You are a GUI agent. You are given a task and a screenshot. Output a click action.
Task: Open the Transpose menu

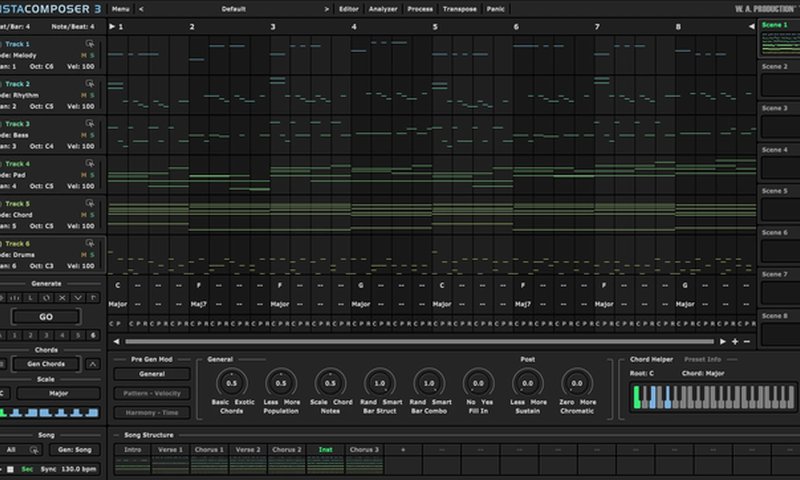(459, 8)
